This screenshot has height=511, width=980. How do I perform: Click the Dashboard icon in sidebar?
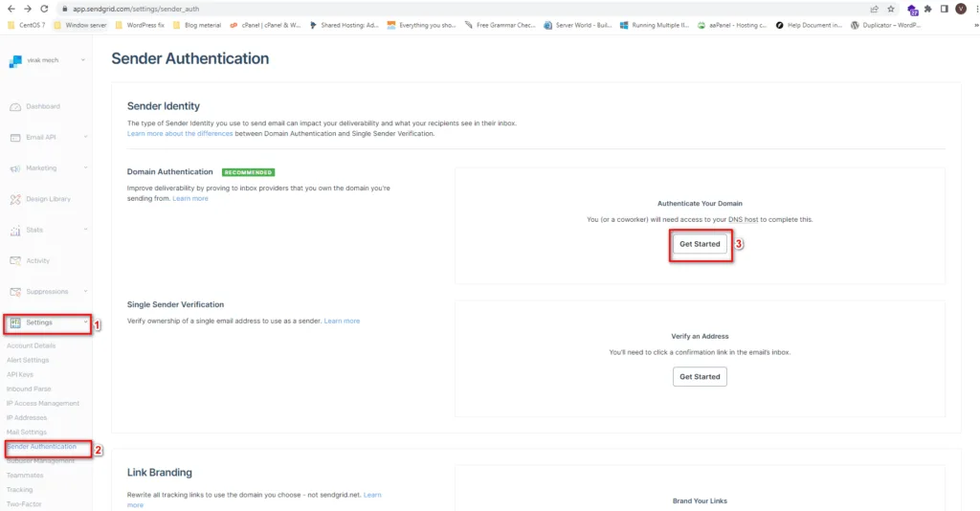coord(15,107)
